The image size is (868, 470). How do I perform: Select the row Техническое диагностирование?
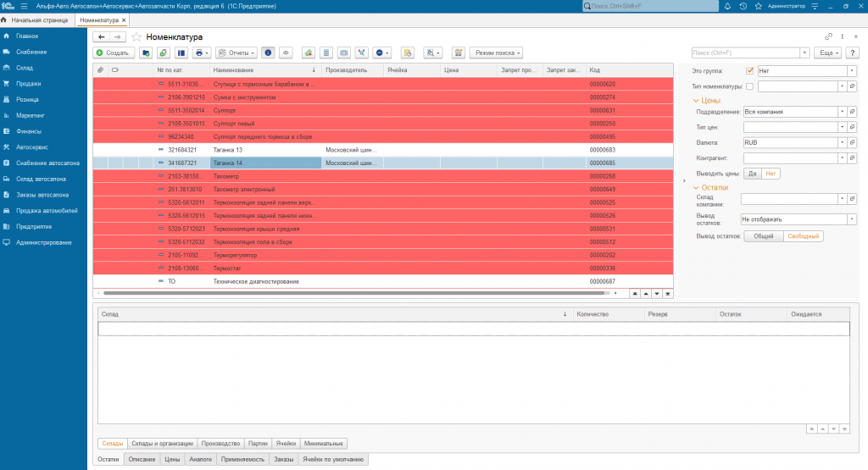click(383, 281)
